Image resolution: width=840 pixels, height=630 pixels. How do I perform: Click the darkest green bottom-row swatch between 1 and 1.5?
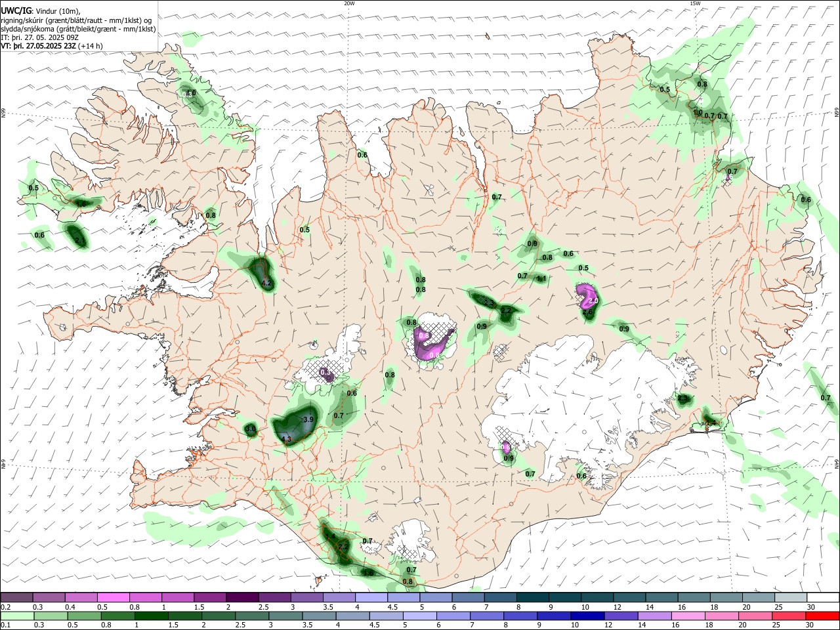pyautogui.click(x=151, y=616)
